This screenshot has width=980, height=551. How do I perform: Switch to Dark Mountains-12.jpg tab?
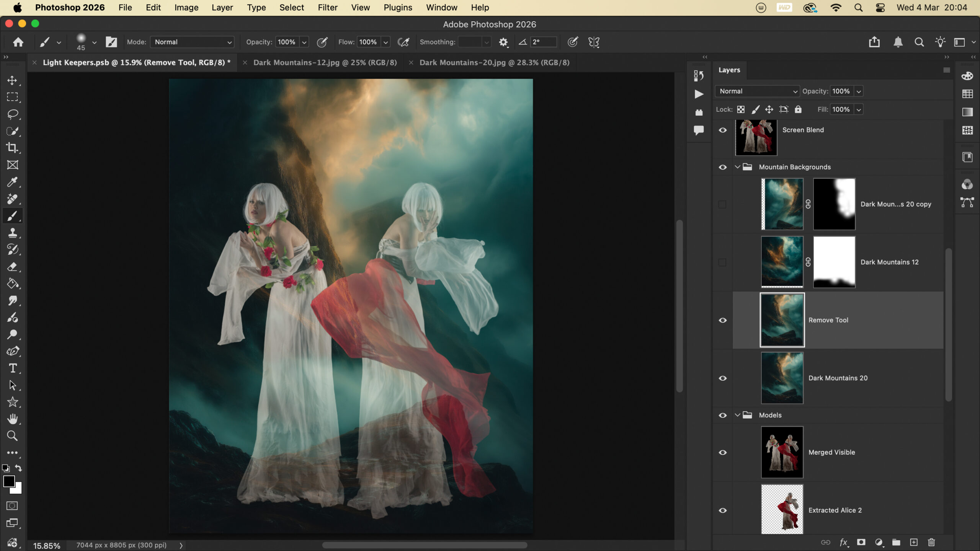click(325, 62)
